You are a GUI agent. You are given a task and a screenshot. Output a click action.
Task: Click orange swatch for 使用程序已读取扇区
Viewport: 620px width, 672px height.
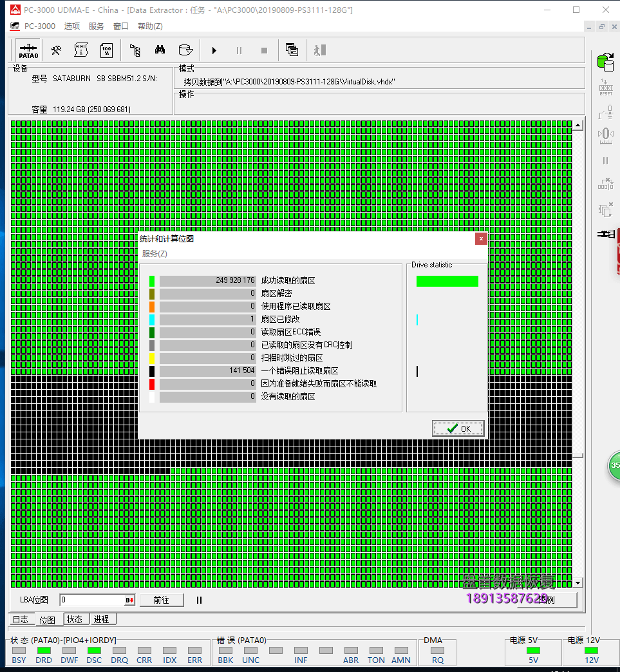tap(152, 307)
